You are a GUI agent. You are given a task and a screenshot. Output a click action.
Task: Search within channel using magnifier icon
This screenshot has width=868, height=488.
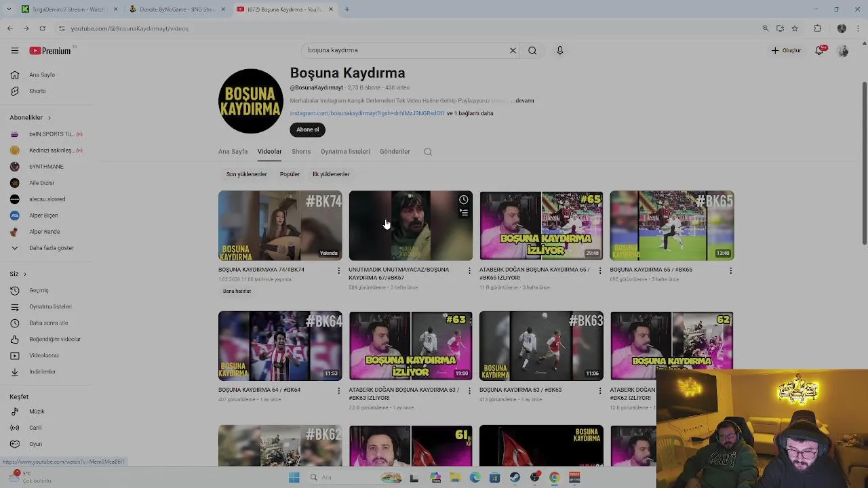428,152
